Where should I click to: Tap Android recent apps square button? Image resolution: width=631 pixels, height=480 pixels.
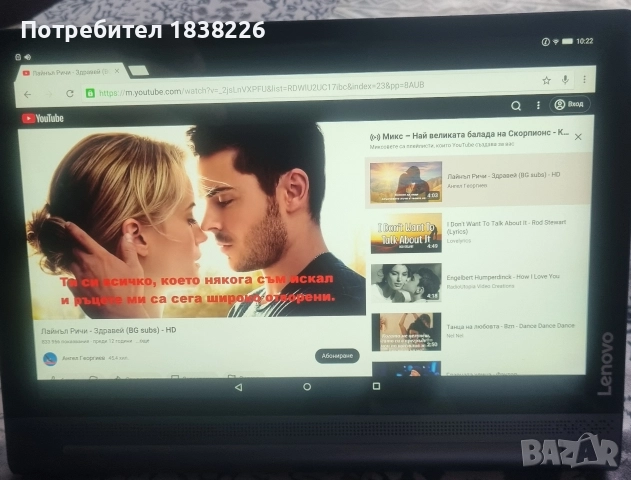click(376, 386)
